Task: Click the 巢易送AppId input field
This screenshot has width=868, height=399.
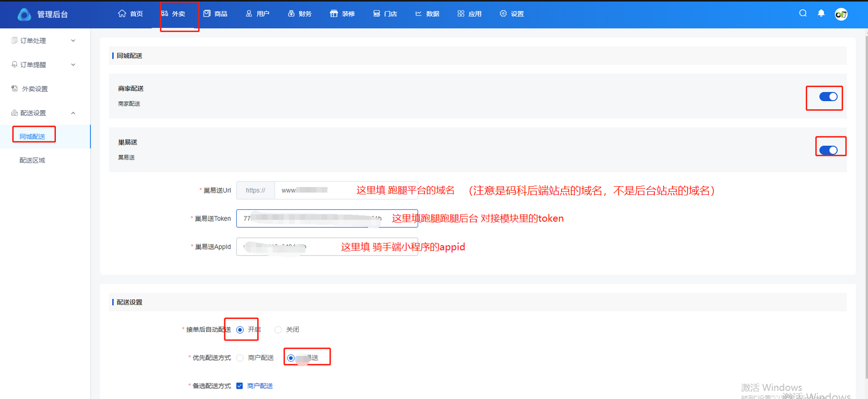Action: (327, 247)
